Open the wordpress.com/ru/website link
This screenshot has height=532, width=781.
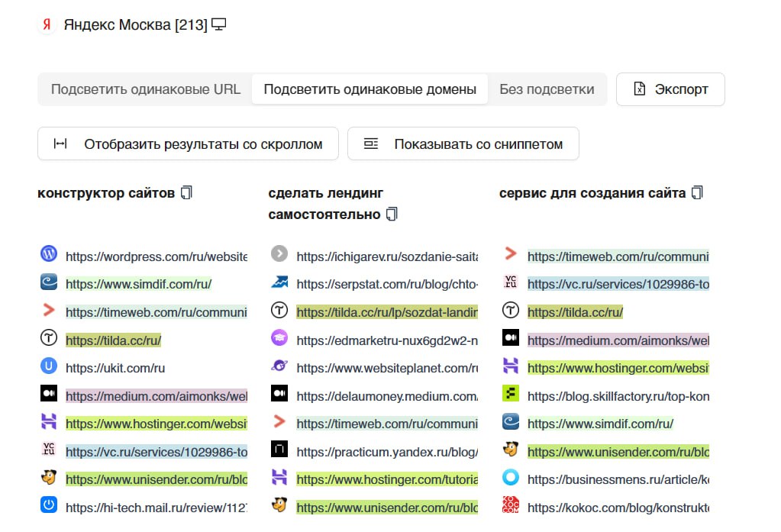[157, 256]
